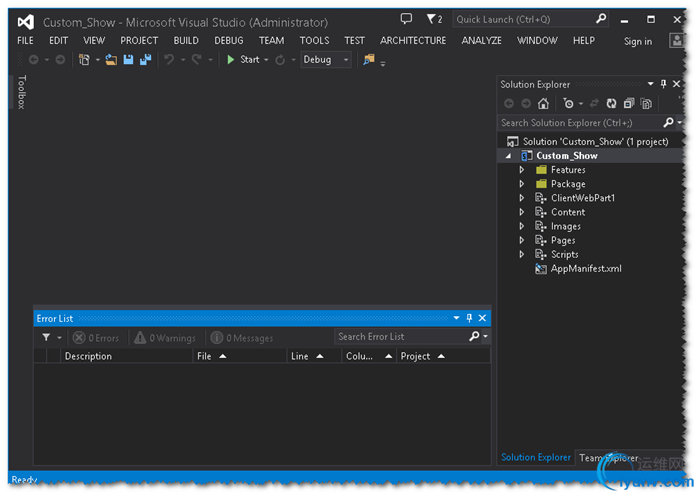This screenshot has height=498, width=700.
Task: Click Collapse All icon in Solution Explorer
Action: pyautogui.click(x=628, y=103)
